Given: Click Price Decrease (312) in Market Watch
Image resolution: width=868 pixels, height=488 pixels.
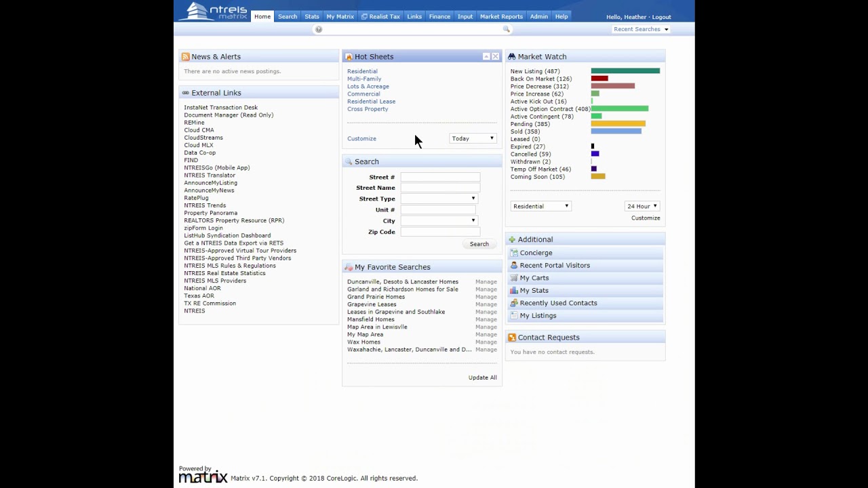Looking at the screenshot, I should click(540, 86).
